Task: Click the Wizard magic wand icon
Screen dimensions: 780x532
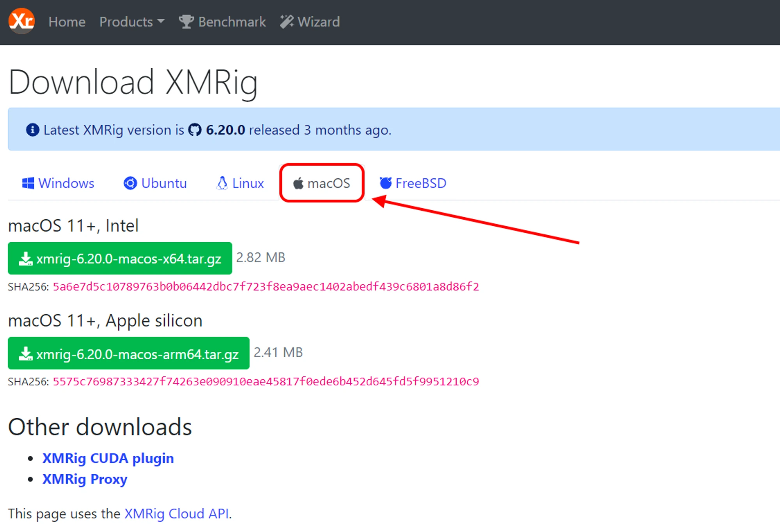Action: pyautogui.click(x=287, y=22)
